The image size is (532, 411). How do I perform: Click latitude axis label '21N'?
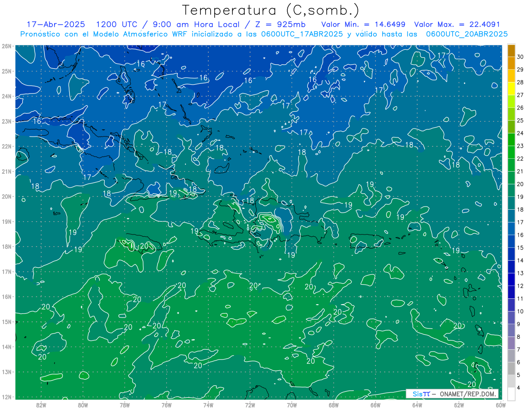pos(6,171)
